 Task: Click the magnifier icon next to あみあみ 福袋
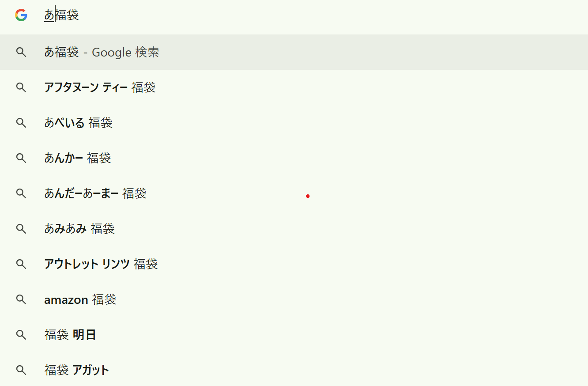tap(21, 229)
